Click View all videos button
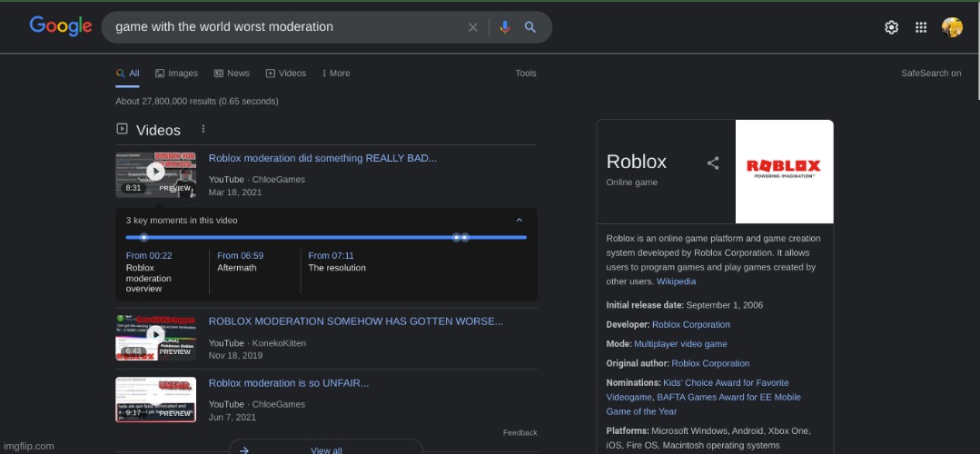980x454 pixels. pos(326,449)
